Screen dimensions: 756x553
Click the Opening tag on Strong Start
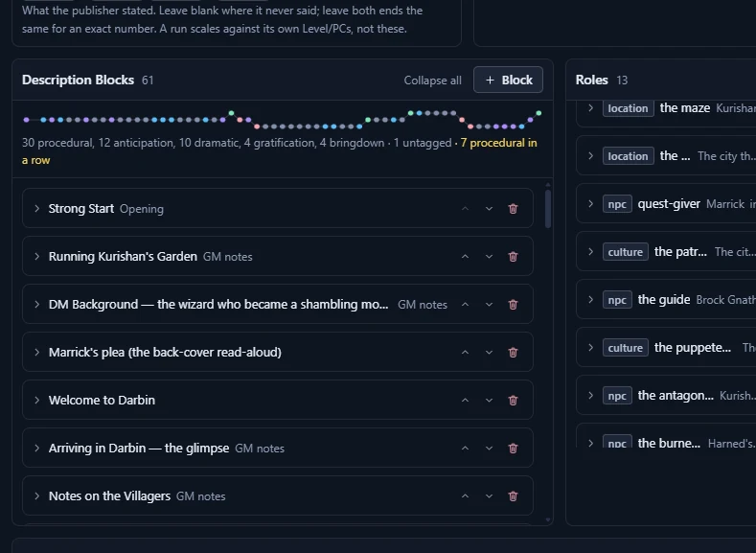(x=142, y=209)
